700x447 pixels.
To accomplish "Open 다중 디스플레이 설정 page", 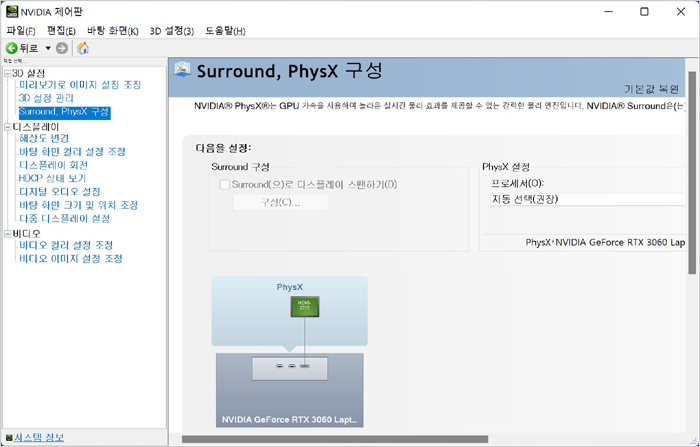I will [x=64, y=219].
